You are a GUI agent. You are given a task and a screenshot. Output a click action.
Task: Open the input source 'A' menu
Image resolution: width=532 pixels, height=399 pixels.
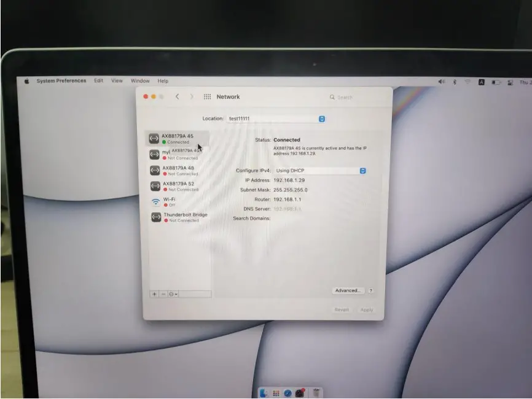coord(481,82)
